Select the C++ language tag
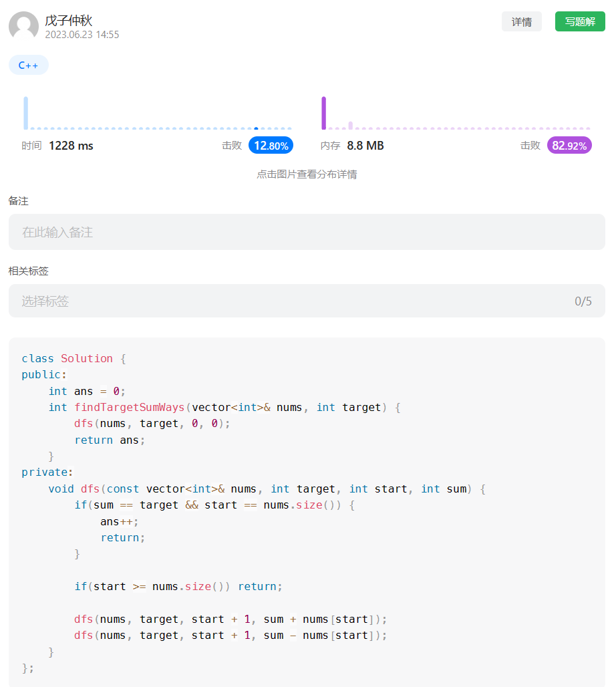 [x=29, y=65]
